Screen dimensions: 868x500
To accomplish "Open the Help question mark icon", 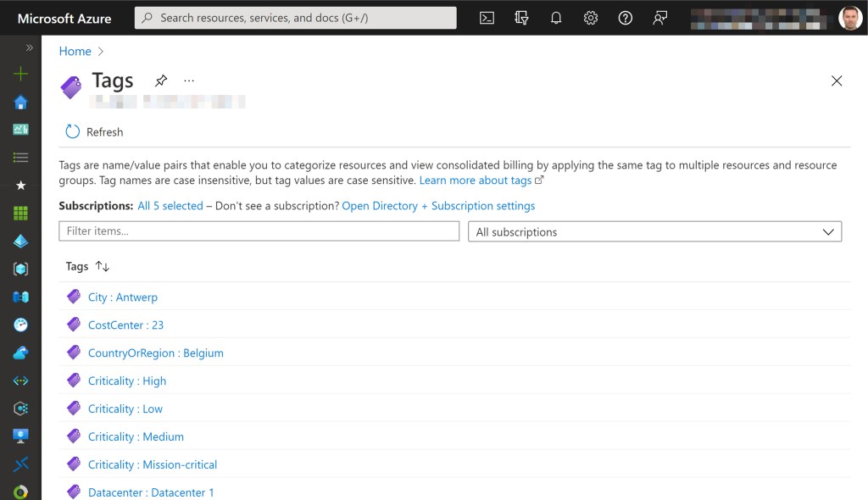I will click(x=626, y=18).
